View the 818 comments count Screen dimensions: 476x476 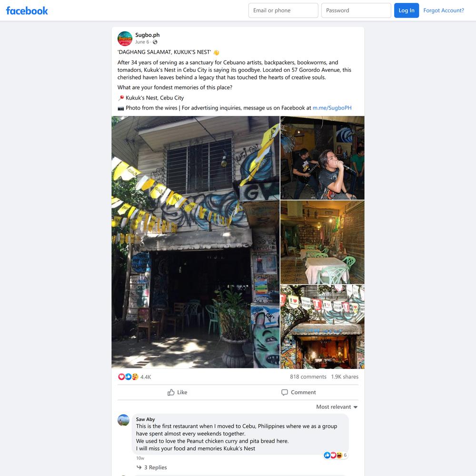(308, 377)
